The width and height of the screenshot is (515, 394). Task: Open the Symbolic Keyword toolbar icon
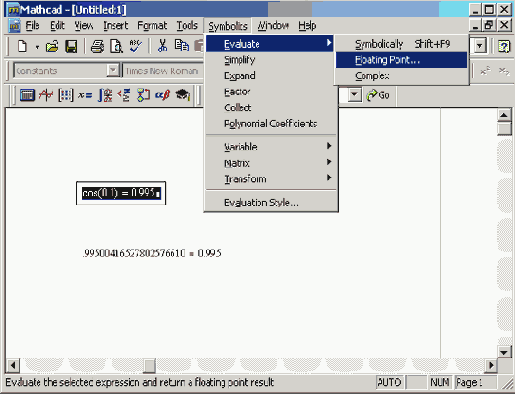(183, 95)
